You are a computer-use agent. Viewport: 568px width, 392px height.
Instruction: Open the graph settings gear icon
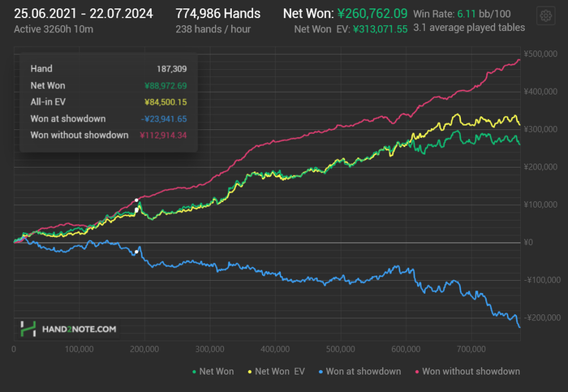click(x=545, y=15)
